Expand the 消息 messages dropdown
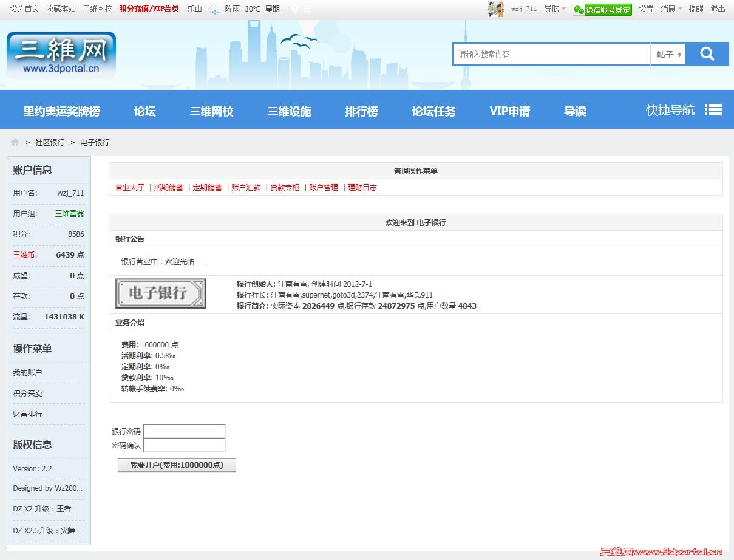 coord(671,9)
